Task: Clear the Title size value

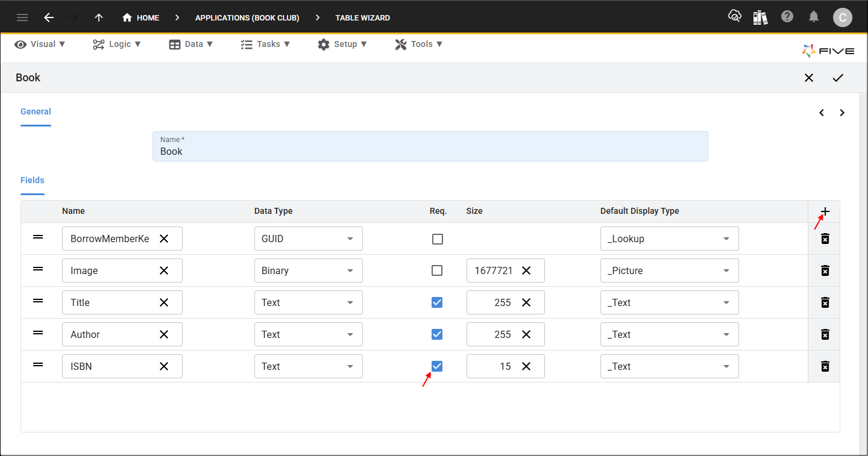Action: (x=526, y=302)
